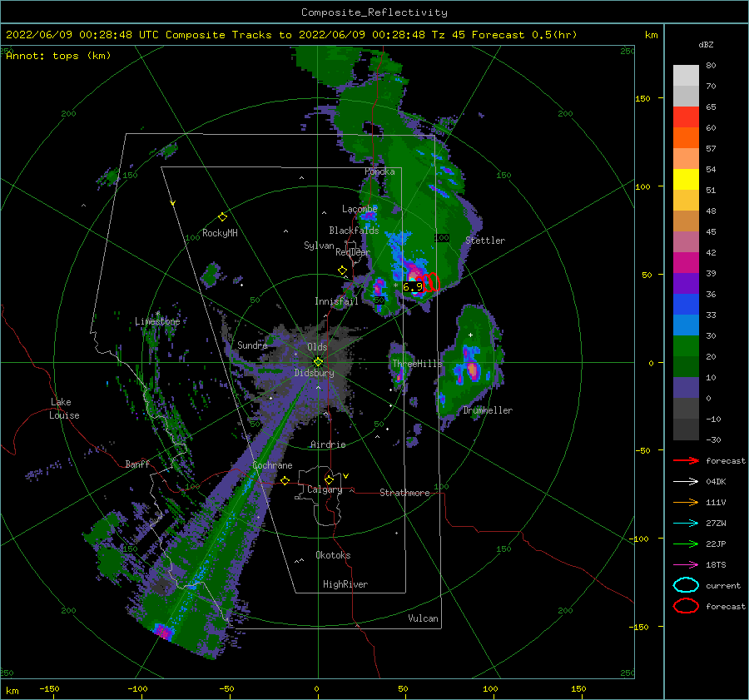Click the purple 36–39 dBZ swatch
Image resolution: width=749 pixels, height=700 pixels.
[x=686, y=283]
